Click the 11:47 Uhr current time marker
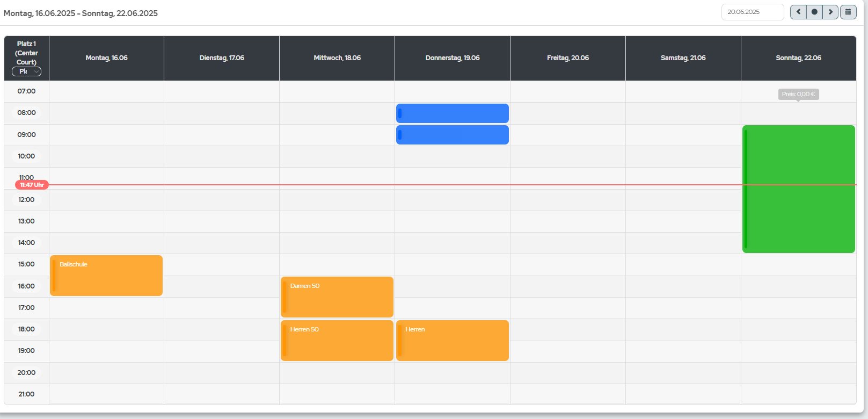 click(32, 185)
